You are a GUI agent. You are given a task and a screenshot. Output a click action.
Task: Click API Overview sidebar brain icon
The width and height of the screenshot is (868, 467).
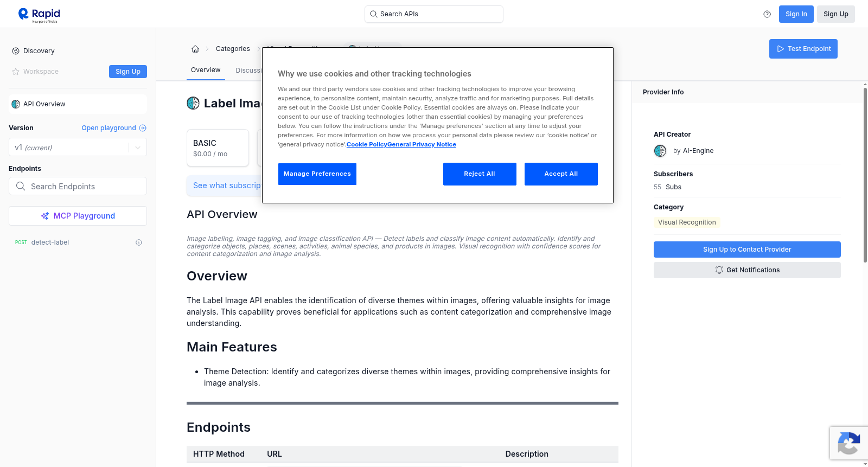[16, 104]
